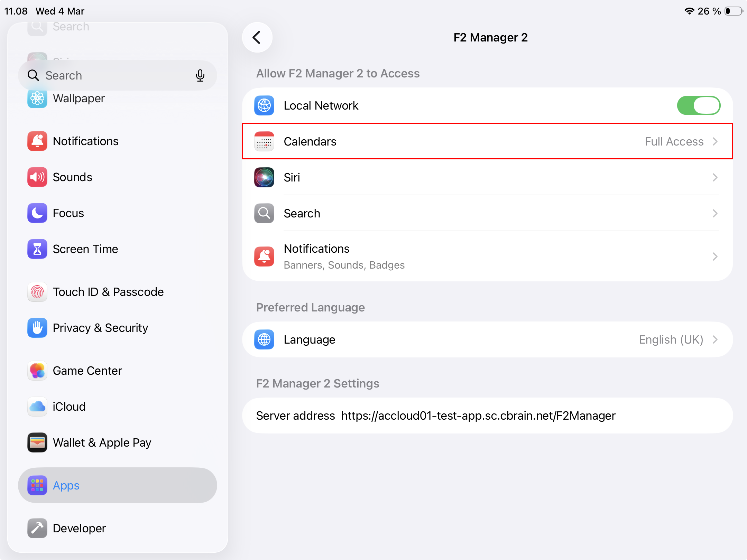Screen dimensions: 747x560
Task: Click the Wallpaper flower icon
Action: pos(37,99)
